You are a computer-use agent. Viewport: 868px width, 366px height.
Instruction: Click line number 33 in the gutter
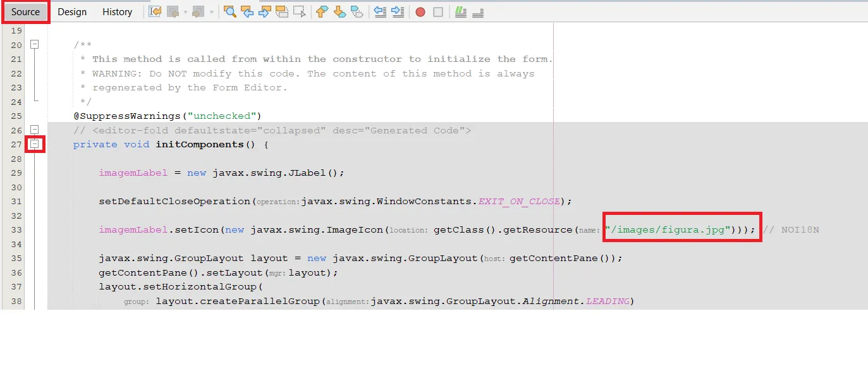(x=16, y=229)
